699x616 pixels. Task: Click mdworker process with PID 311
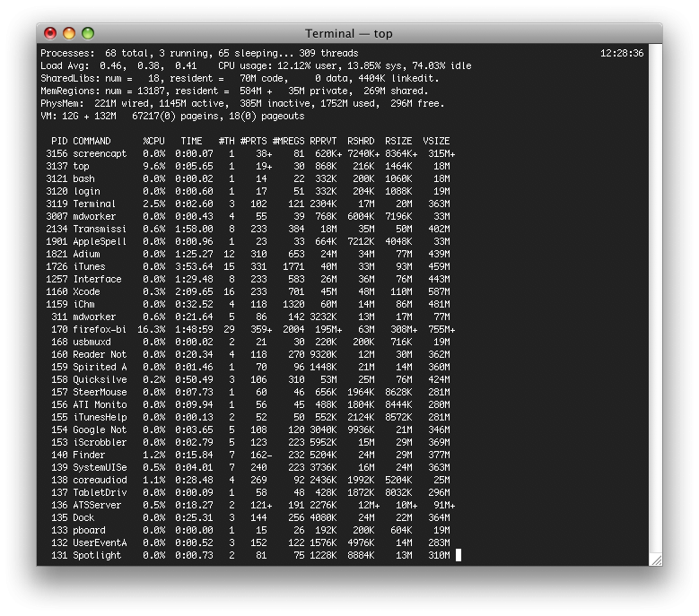click(94, 317)
